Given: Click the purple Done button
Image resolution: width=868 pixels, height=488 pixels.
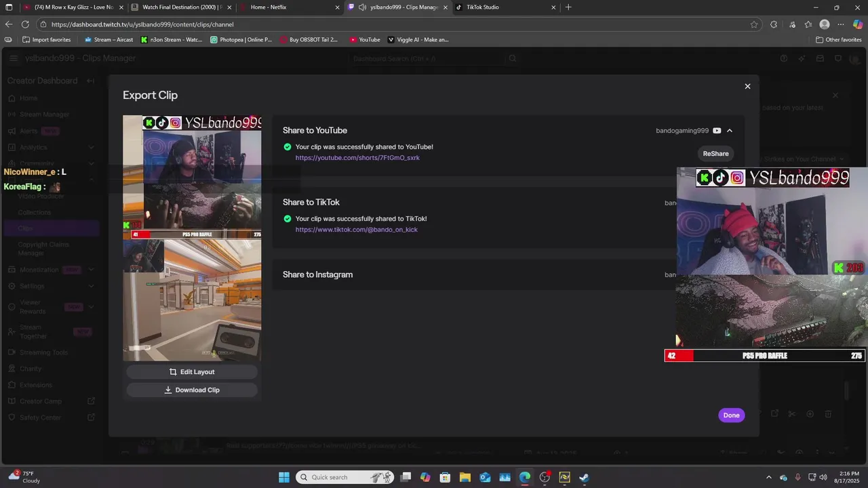Looking at the screenshot, I should 731,415.
